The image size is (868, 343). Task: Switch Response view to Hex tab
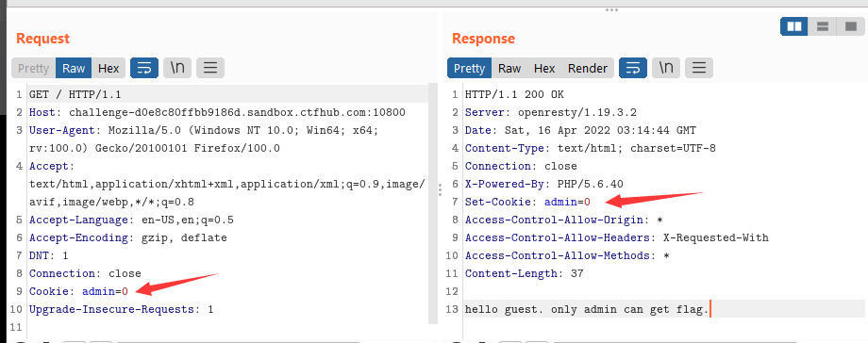pyautogui.click(x=544, y=68)
